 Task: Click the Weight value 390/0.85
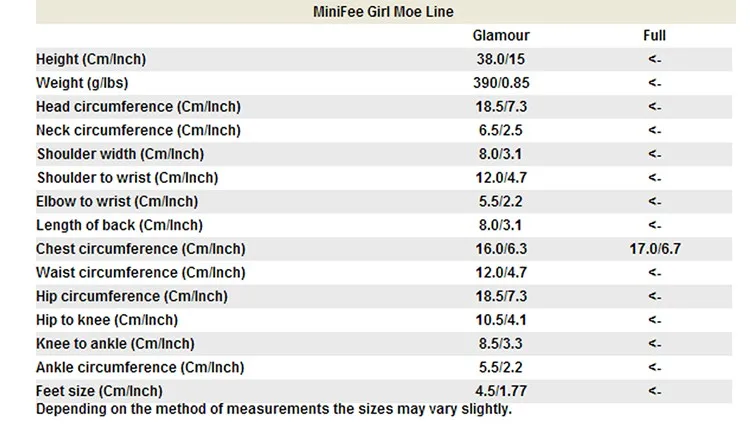[501, 83]
